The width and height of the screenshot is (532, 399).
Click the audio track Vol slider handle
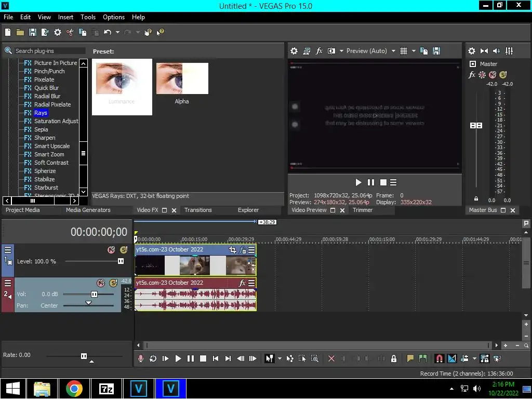point(95,294)
